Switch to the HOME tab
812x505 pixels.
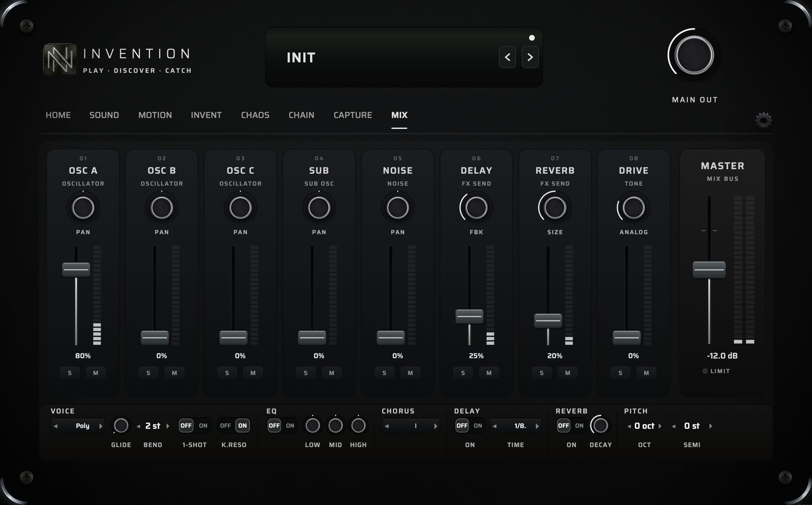pos(58,115)
